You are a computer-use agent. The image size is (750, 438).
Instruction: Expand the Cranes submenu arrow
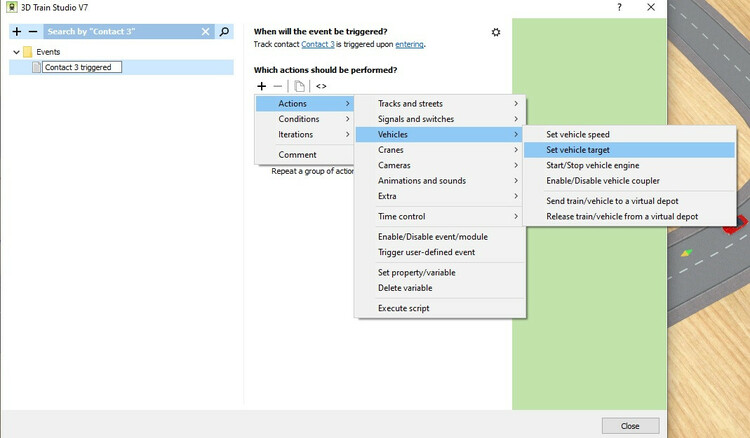point(516,150)
